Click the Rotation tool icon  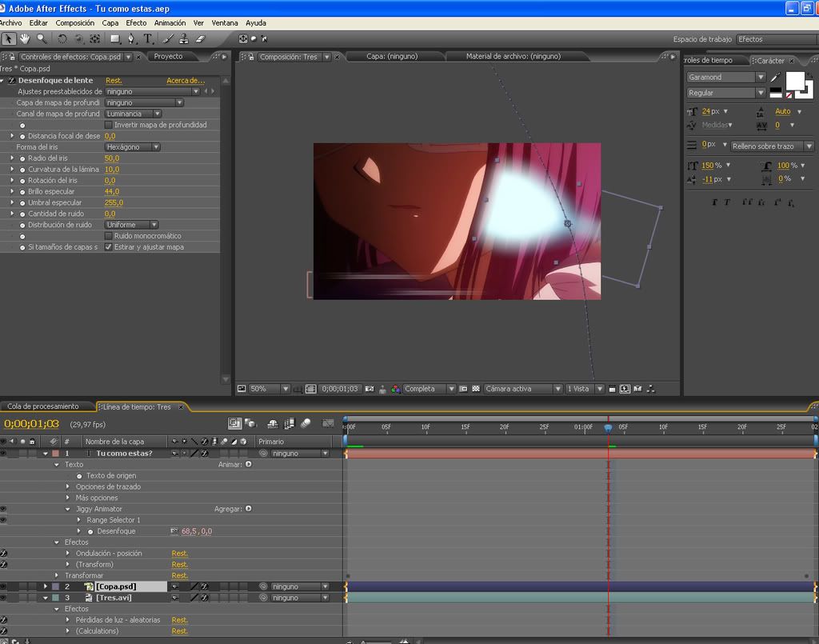(62, 38)
